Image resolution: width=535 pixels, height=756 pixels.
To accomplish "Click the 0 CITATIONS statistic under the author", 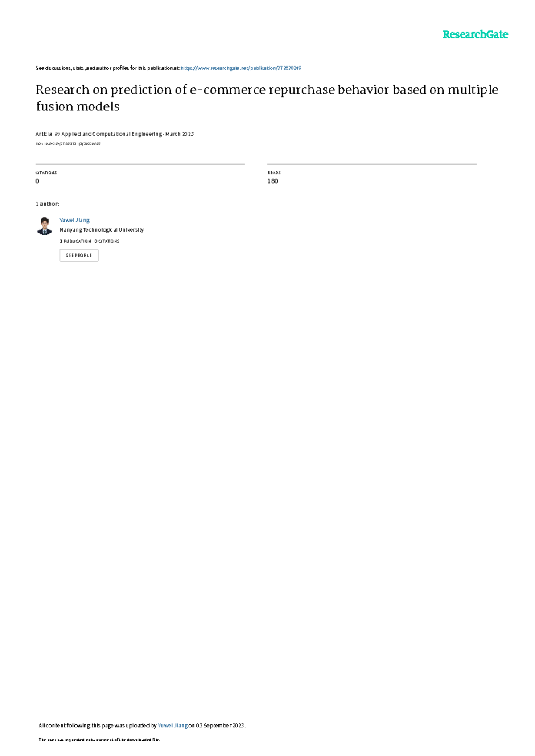I will 107,241.
